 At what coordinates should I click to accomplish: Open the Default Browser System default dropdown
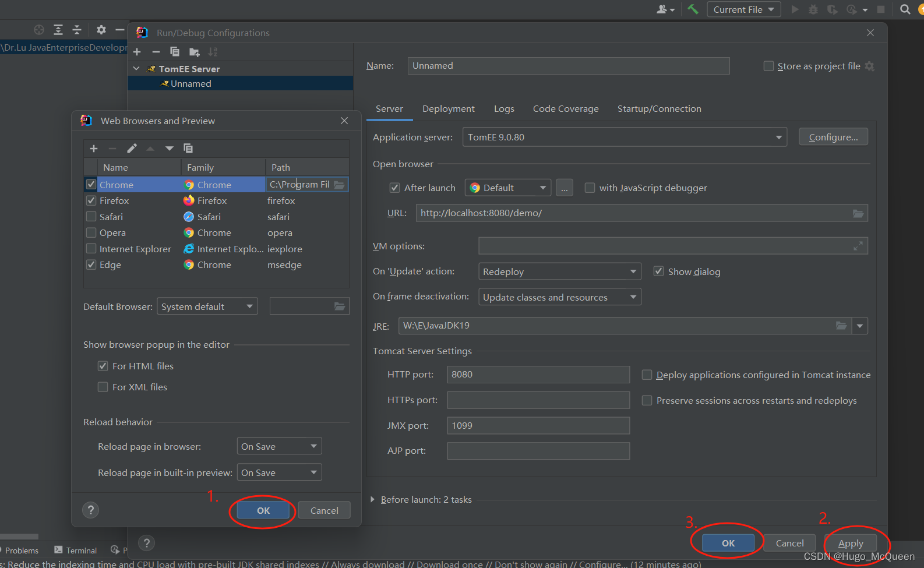(x=207, y=306)
